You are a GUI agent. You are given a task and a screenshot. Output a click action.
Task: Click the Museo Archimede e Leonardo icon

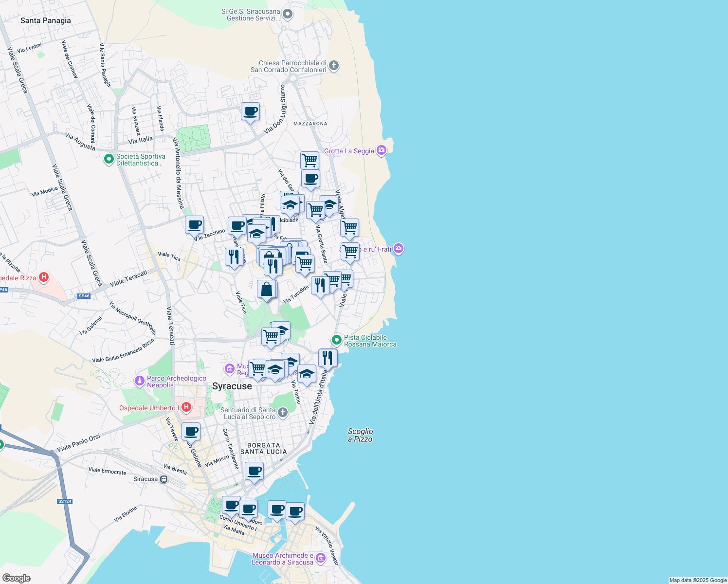coord(320,558)
